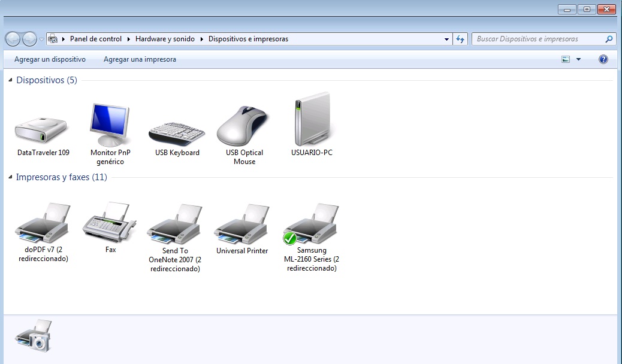
Task: Navigate to Hardware y sonido breadcrumb
Action: click(165, 39)
